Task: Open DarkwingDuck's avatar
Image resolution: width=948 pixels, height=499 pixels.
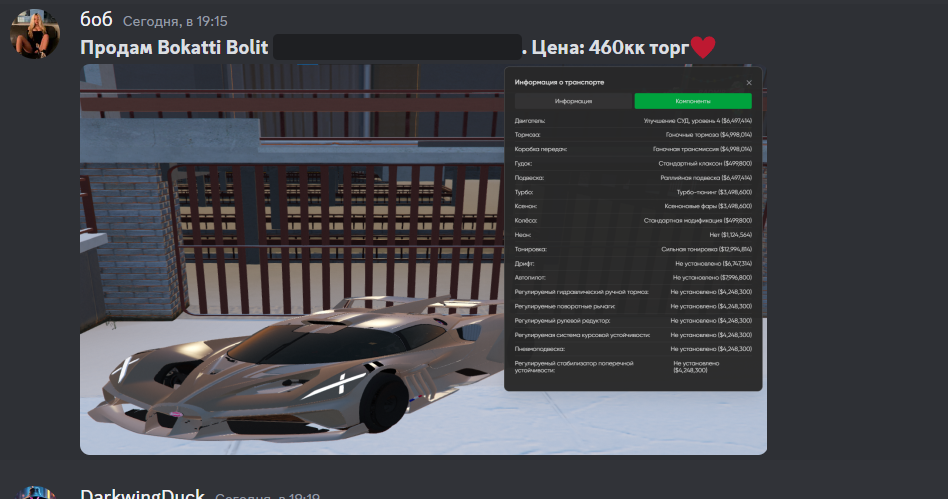Action: pyautogui.click(x=35, y=492)
